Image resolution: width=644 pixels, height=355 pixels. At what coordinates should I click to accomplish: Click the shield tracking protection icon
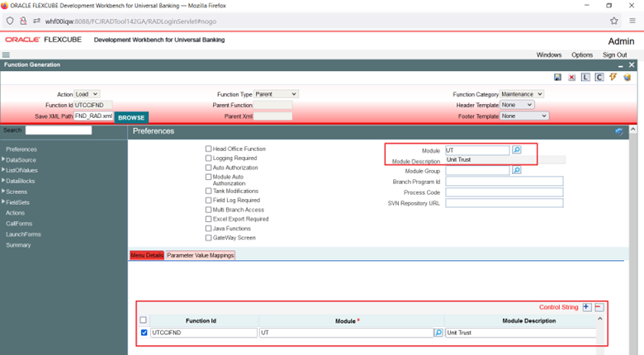coord(10,21)
